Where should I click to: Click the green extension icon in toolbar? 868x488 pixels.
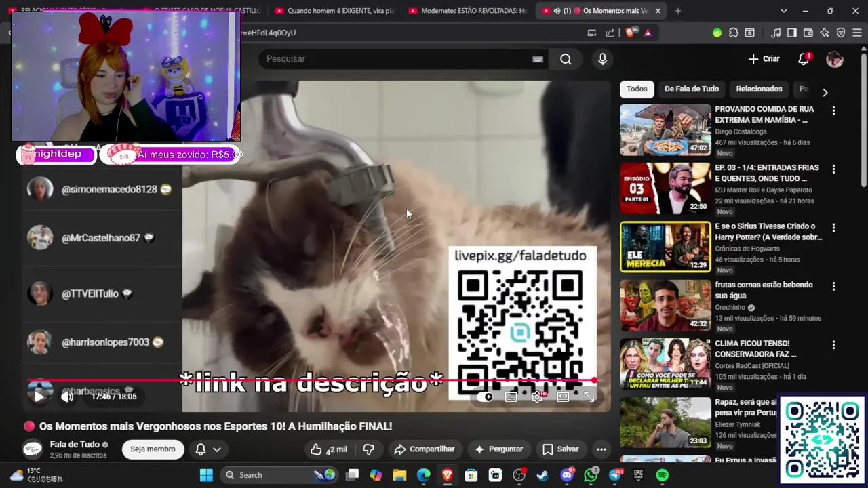717,33
